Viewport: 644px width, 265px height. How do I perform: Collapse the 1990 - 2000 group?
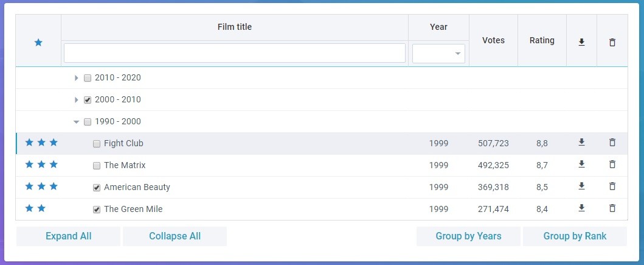[x=77, y=122]
